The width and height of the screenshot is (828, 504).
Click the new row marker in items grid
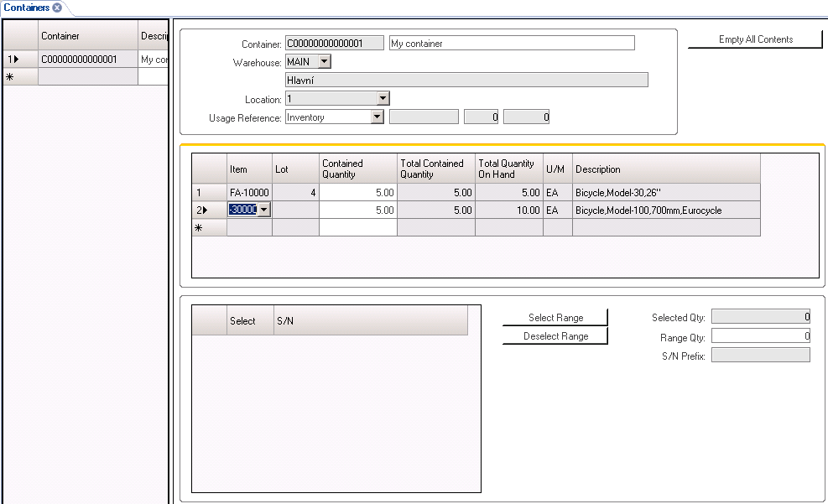(210, 227)
